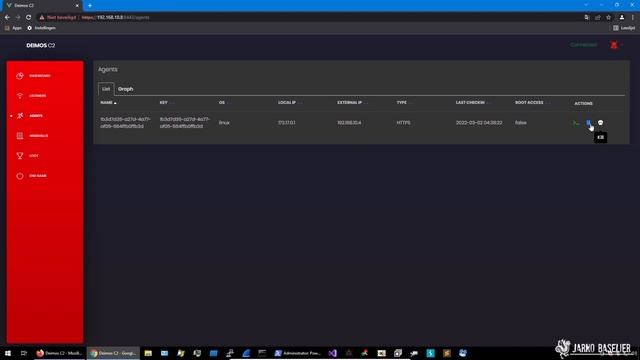Click the 'false' root access cell
The height and width of the screenshot is (360, 640).
520,123
